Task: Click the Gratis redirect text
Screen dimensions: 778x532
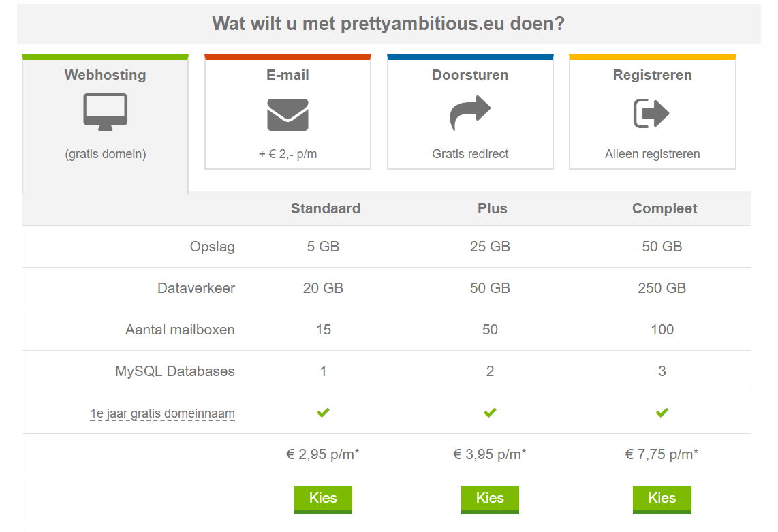Action: (470, 154)
